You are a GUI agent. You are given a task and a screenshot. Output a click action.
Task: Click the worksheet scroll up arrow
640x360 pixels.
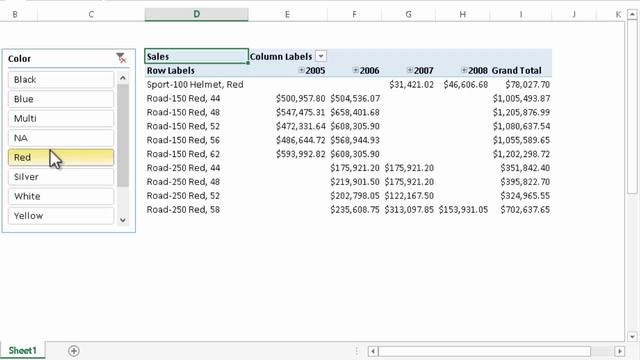(632, 14)
